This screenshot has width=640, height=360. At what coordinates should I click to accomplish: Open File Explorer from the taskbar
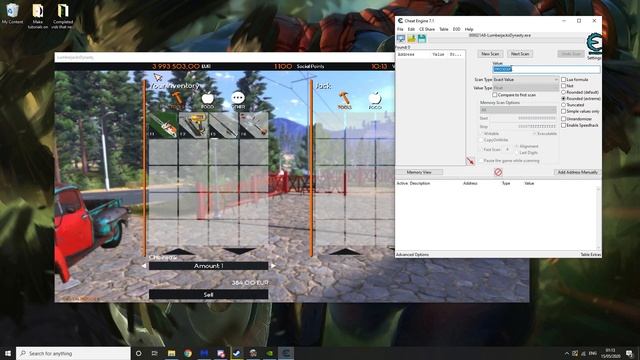tap(171, 353)
